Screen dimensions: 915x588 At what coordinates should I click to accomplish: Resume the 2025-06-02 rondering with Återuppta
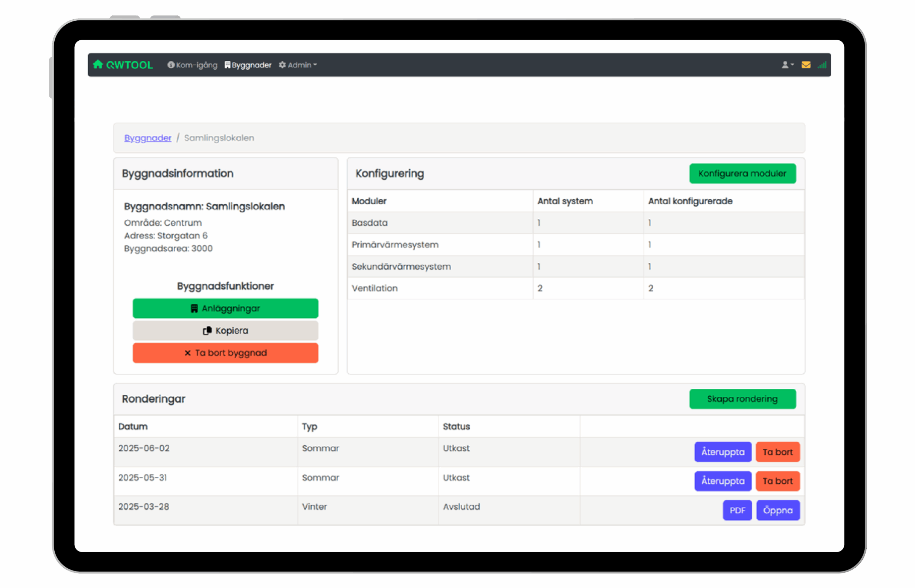coord(722,452)
